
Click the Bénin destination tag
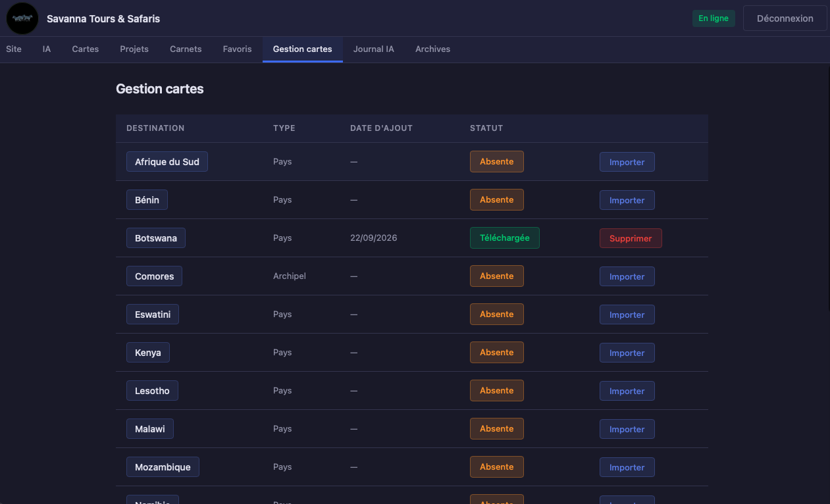tap(147, 200)
